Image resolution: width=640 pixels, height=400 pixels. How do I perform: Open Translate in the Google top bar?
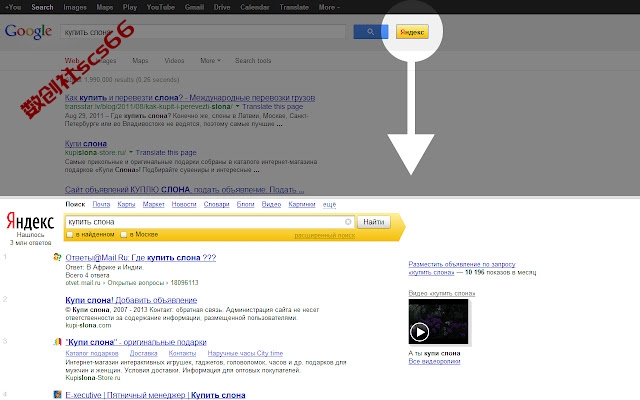[x=294, y=7]
